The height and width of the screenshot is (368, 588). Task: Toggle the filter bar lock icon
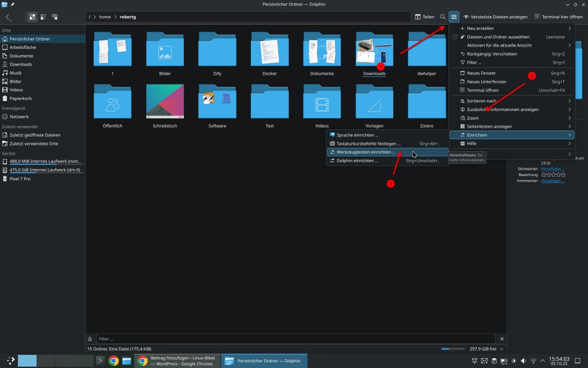pyautogui.click(x=90, y=339)
